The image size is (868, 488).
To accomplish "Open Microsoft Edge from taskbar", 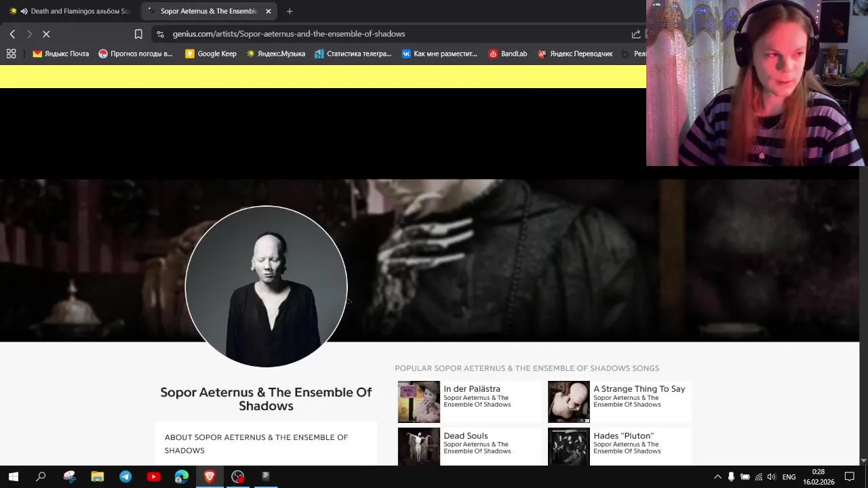I will coord(182,476).
